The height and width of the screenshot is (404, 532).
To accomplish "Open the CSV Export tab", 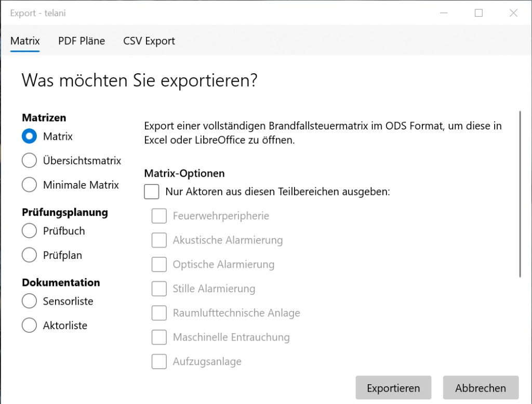I will [x=149, y=41].
